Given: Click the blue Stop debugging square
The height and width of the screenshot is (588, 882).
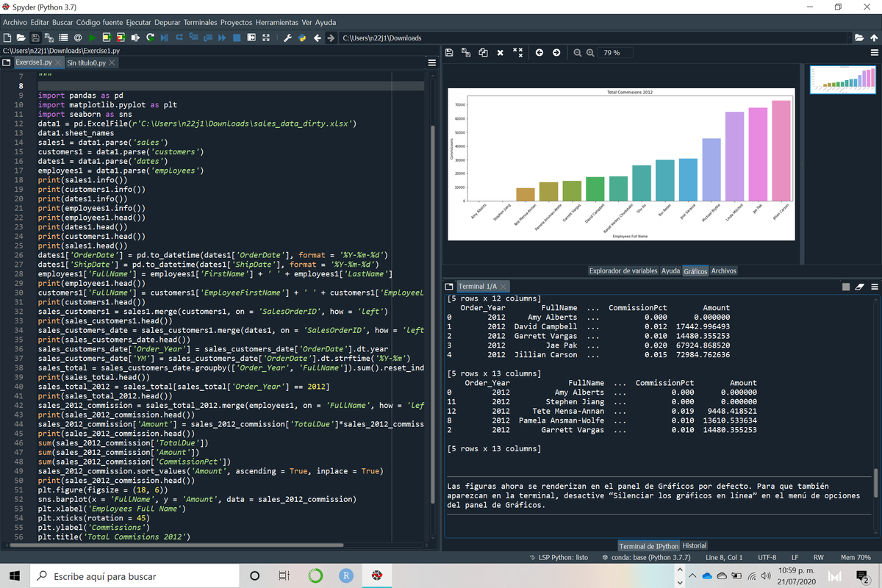Looking at the screenshot, I should 237,37.
